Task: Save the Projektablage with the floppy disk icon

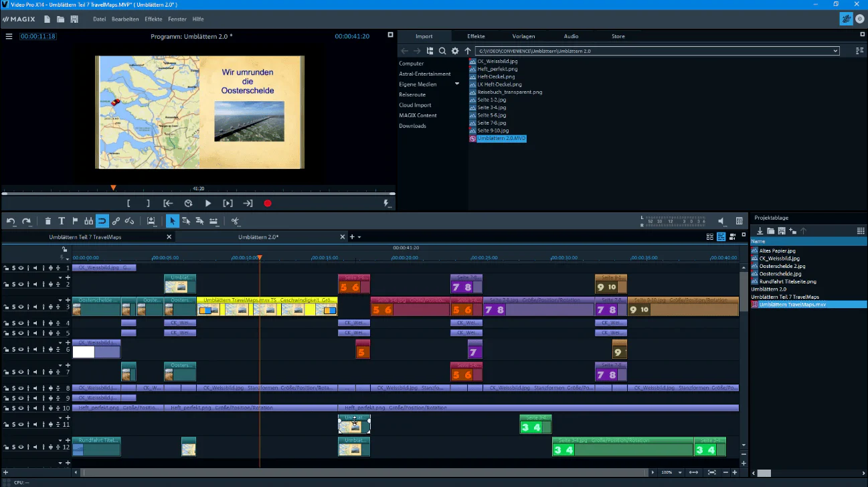Action: coord(782,231)
